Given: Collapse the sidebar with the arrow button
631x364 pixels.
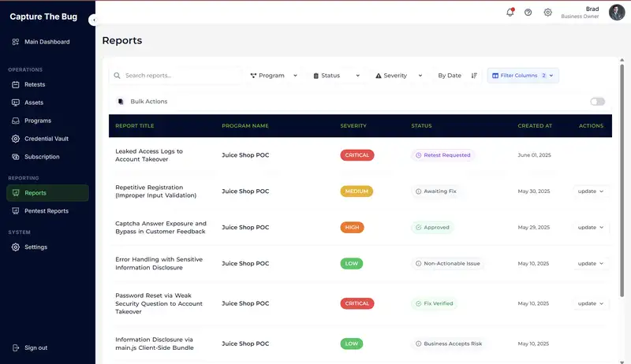Looking at the screenshot, I should point(93,20).
